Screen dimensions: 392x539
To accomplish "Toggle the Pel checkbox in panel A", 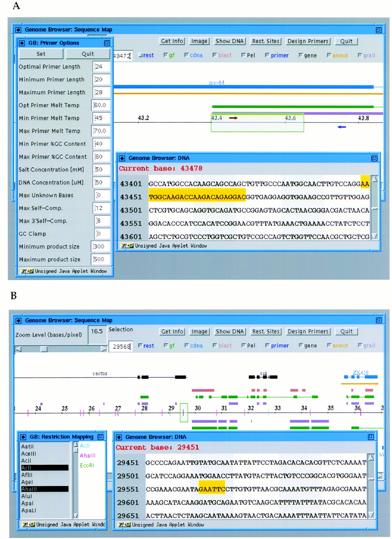I will (244, 55).
